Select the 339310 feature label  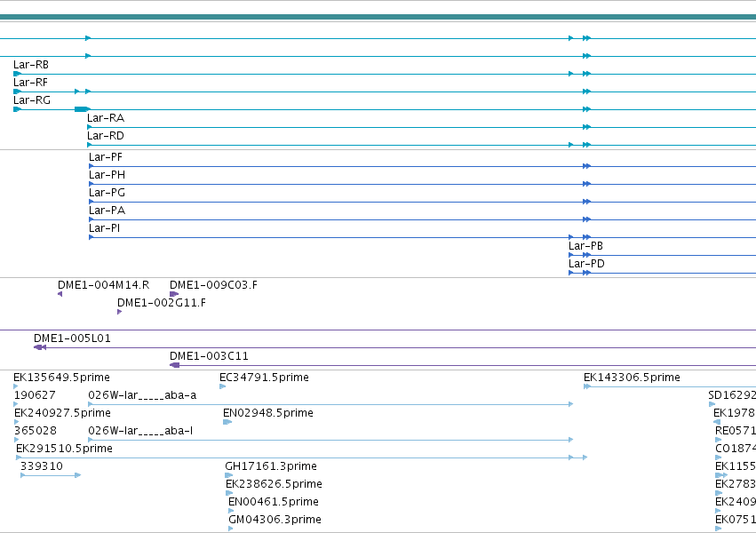click(x=42, y=467)
